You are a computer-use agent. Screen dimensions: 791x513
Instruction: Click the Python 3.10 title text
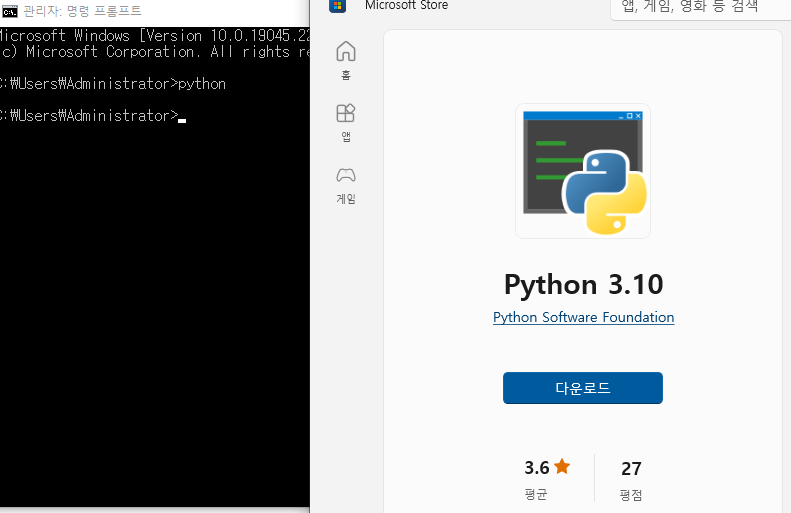tap(583, 284)
